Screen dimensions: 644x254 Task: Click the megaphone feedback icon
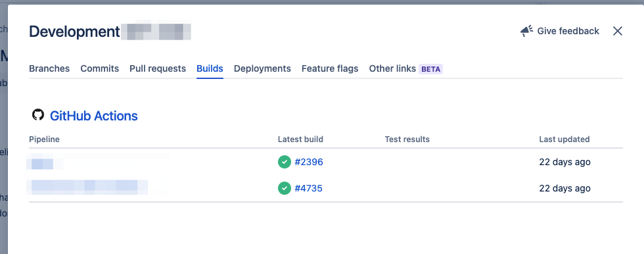(526, 31)
